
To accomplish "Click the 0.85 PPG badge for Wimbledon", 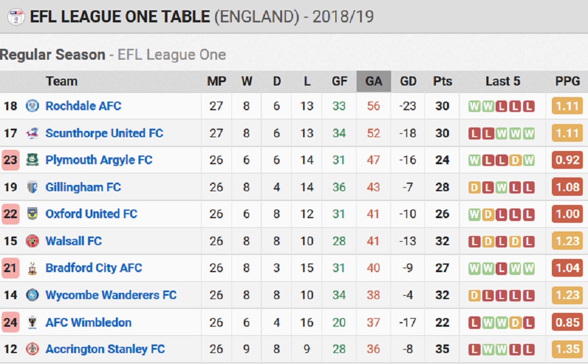I will (567, 323).
